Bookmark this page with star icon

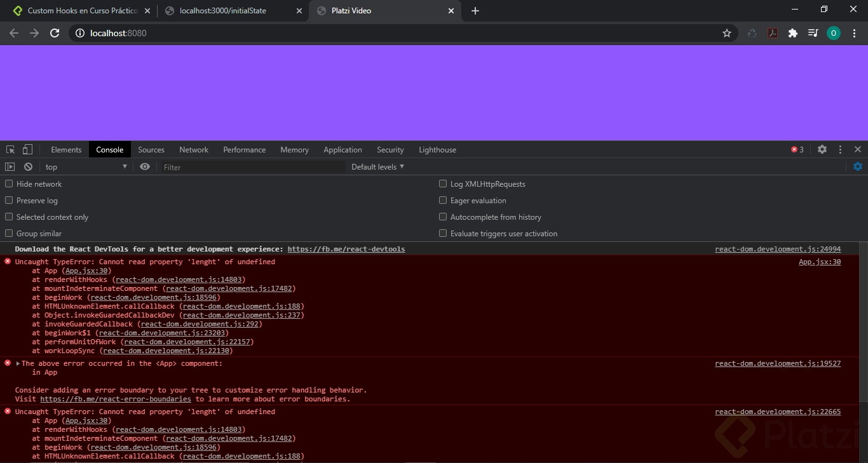pyautogui.click(x=727, y=33)
